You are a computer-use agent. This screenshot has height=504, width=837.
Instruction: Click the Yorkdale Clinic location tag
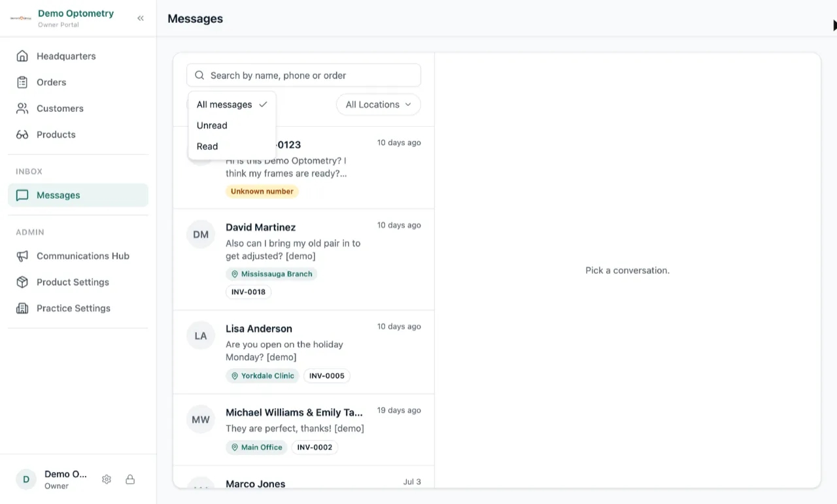coord(262,376)
